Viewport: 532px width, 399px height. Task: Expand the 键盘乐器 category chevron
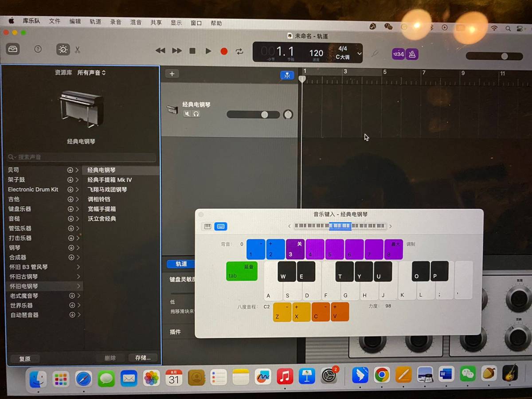pos(77,209)
